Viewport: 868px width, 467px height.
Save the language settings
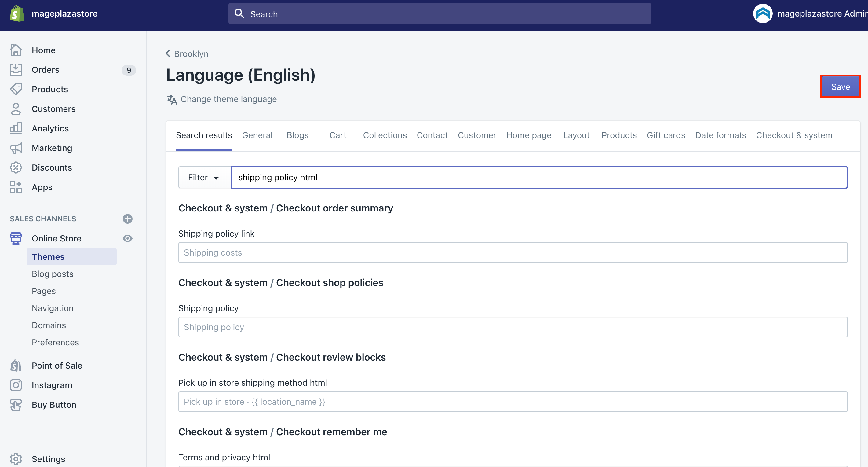tap(840, 87)
